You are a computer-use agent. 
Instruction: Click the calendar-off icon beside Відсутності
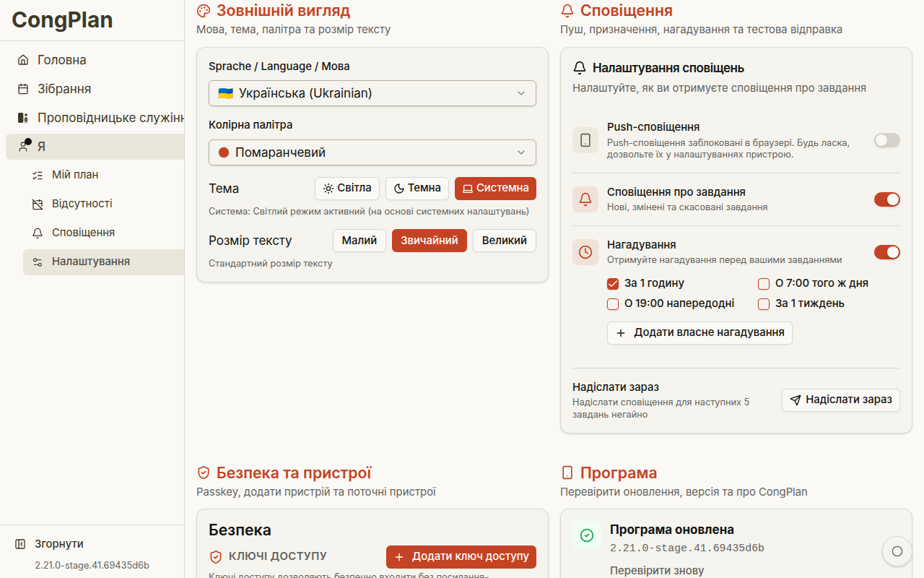pyautogui.click(x=38, y=204)
